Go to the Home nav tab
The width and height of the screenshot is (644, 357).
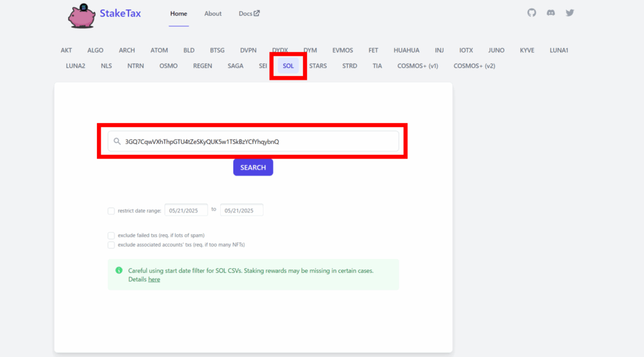pyautogui.click(x=179, y=14)
